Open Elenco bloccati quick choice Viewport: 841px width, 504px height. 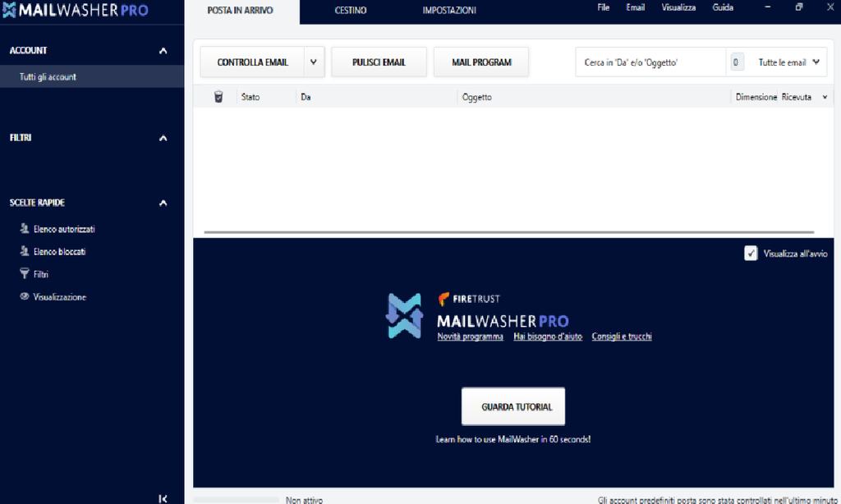[x=59, y=251]
